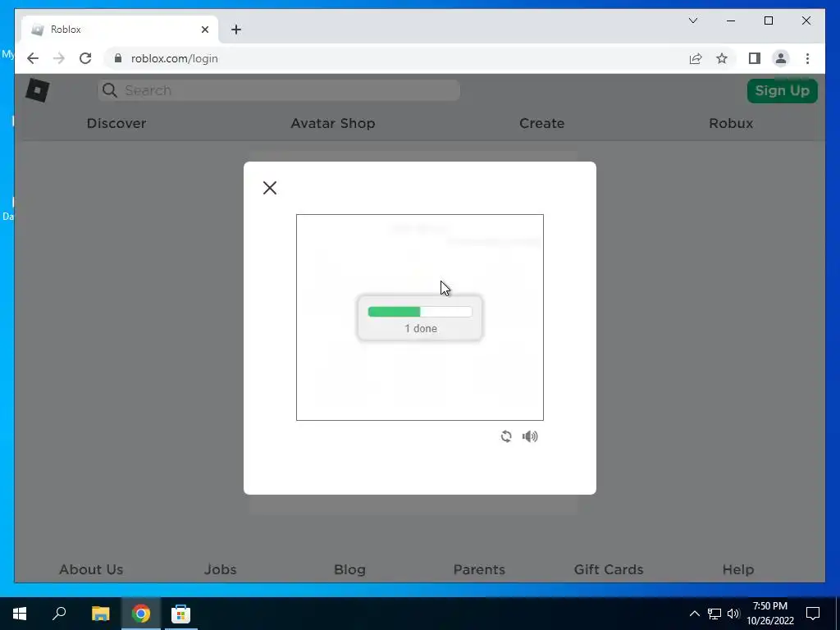Open the Discover menu item
The width and height of the screenshot is (840, 630).
116,123
